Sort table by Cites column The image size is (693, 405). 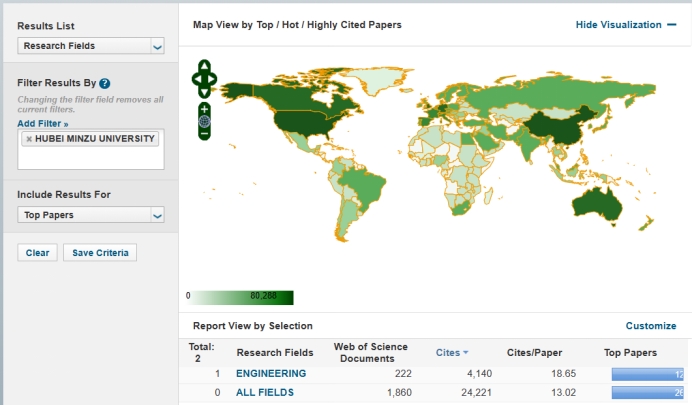(452, 352)
